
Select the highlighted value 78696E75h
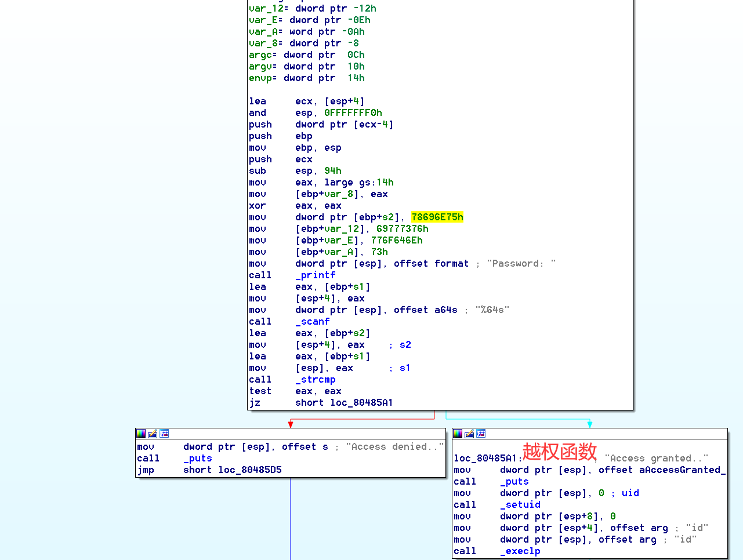click(x=437, y=217)
